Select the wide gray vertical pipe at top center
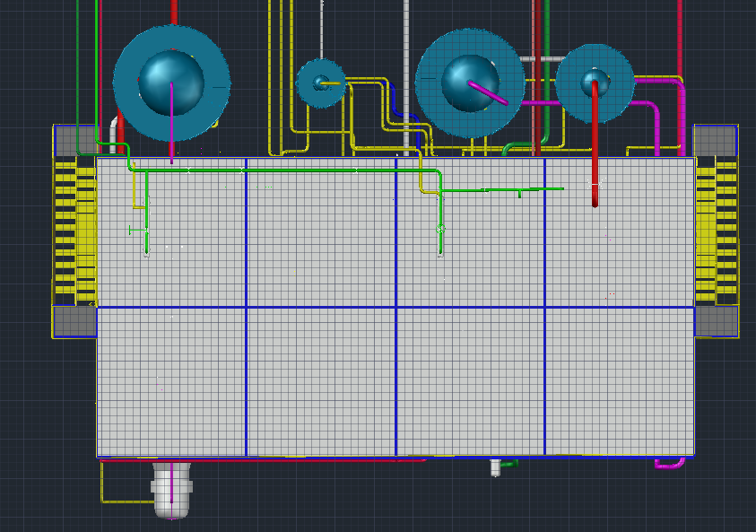 pos(406,77)
